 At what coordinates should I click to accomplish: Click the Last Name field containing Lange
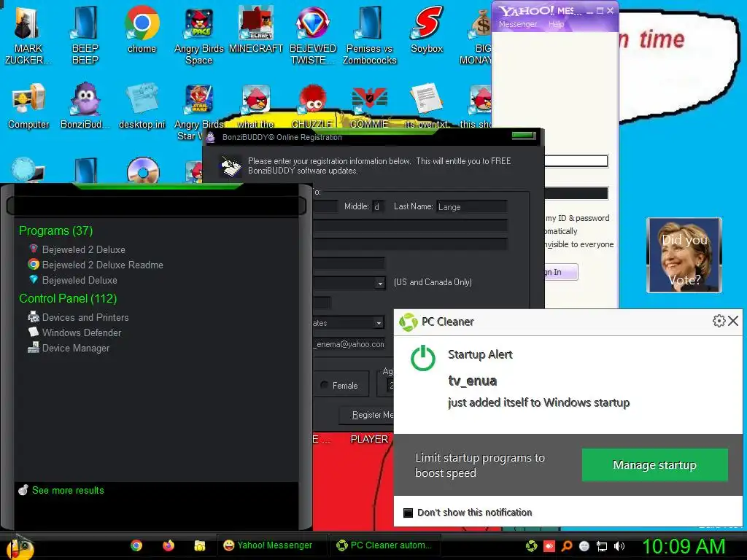coord(471,206)
